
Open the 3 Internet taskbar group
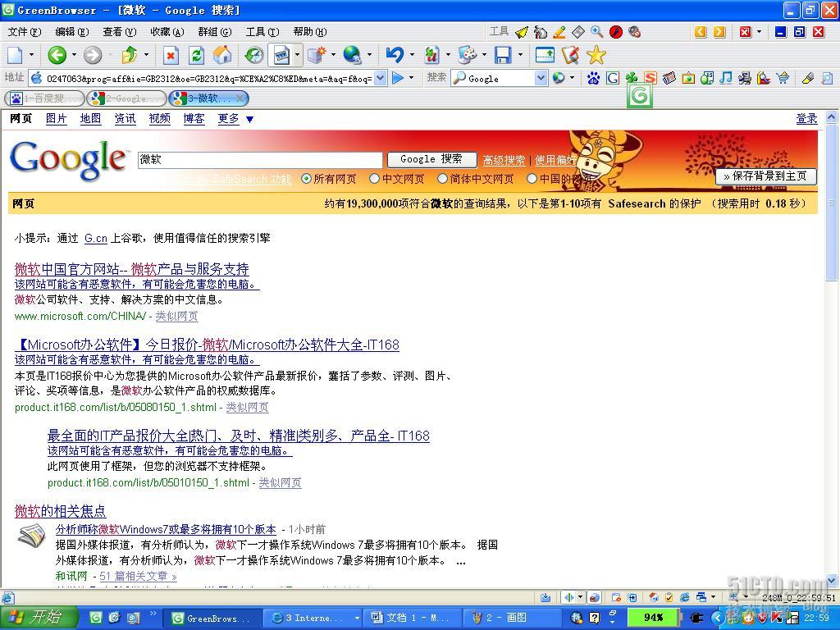pos(313,618)
